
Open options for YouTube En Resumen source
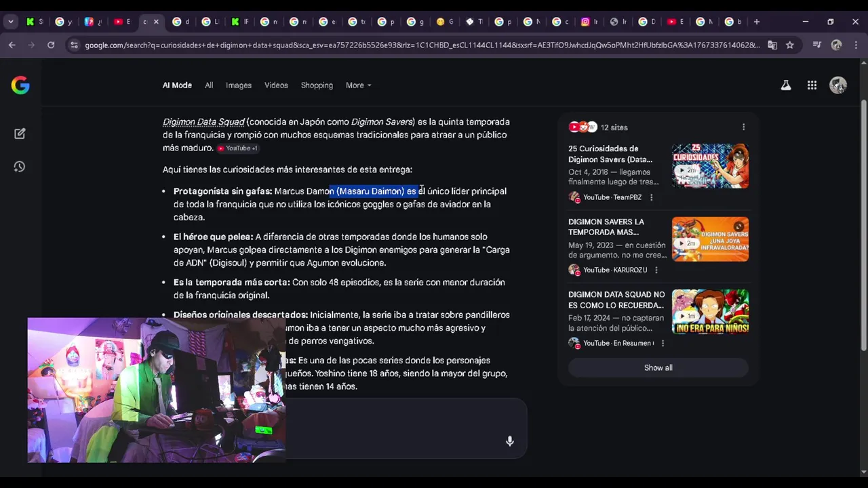pos(663,343)
